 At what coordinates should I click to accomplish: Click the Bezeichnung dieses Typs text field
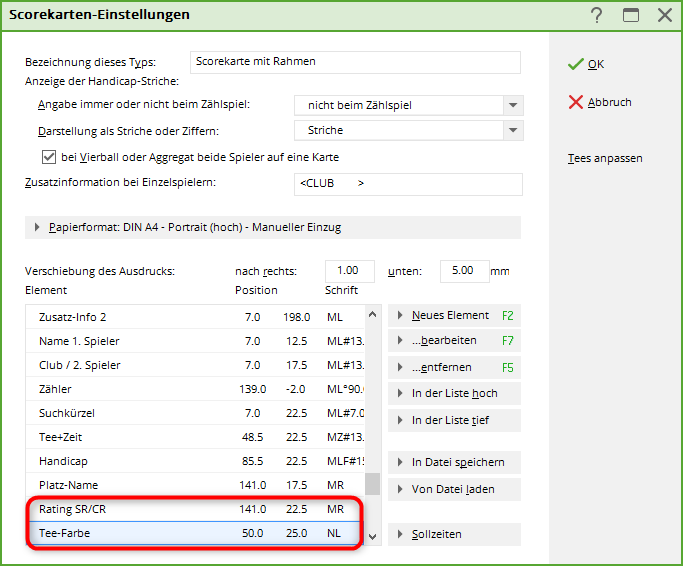(354, 62)
